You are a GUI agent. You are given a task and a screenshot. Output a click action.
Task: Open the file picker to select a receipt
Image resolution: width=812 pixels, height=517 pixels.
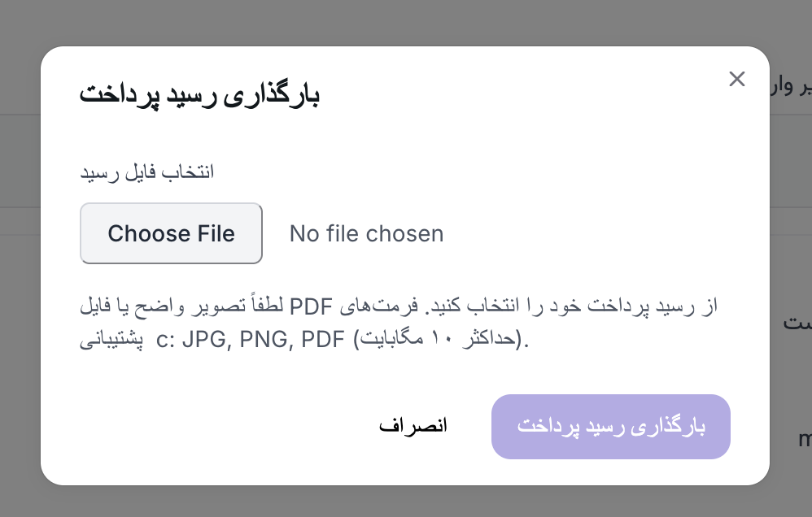[x=171, y=233]
